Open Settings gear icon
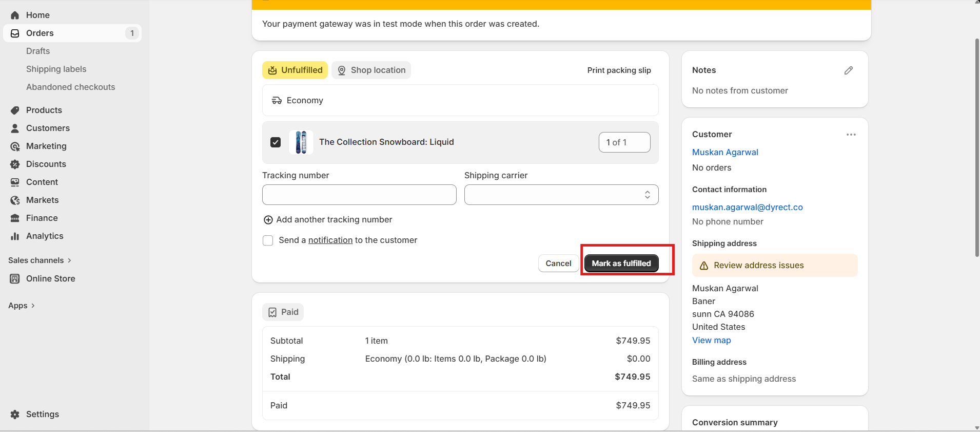The image size is (980, 432). (x=15, y=415)
